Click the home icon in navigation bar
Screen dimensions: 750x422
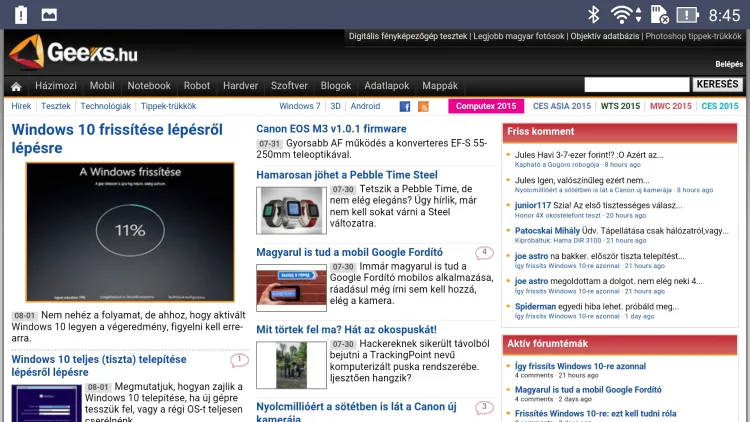coord(16,86)
